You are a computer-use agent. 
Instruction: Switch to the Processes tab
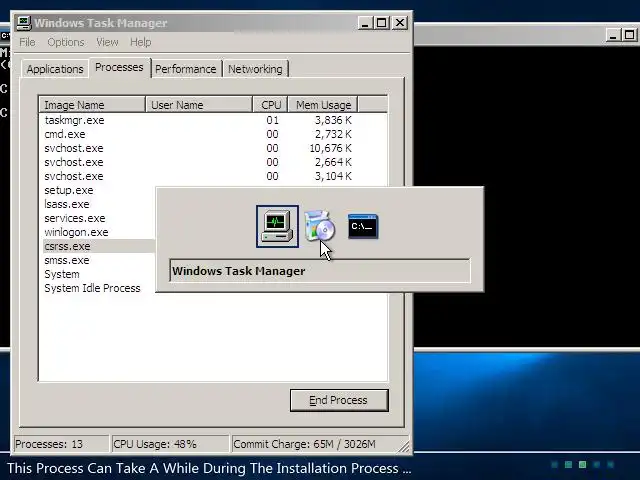119,67
